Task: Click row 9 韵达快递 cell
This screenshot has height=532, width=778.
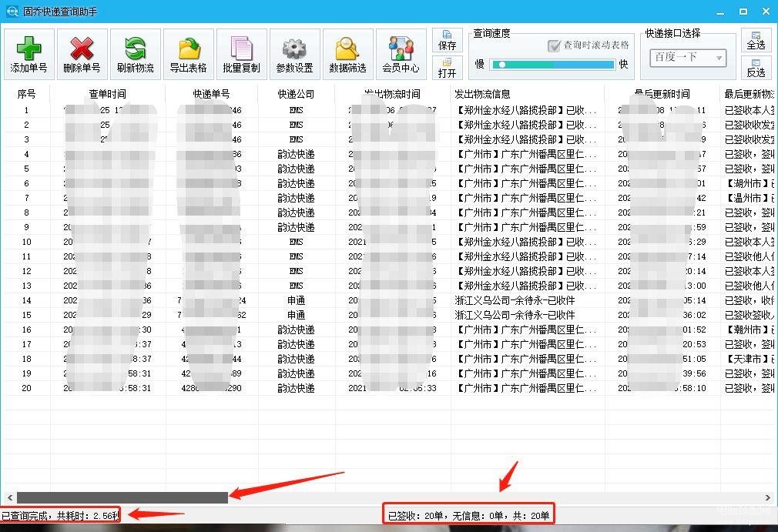Action: 297,227
